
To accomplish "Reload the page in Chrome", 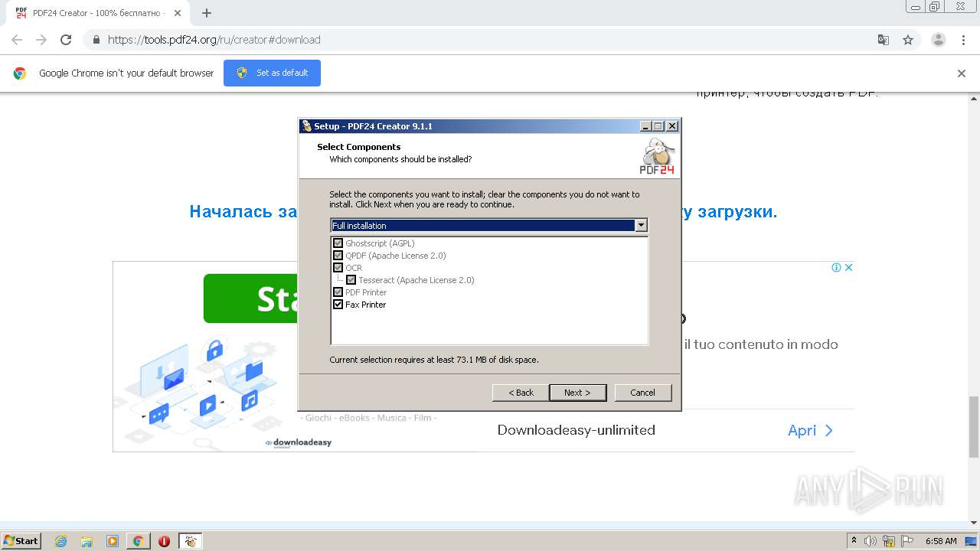I will [x=66, y=40].
